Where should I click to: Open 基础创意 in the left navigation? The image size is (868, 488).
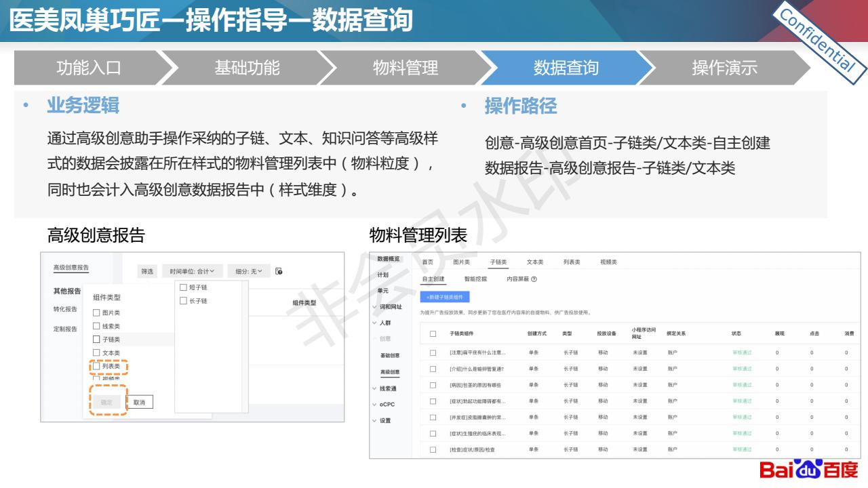point(389,356)
